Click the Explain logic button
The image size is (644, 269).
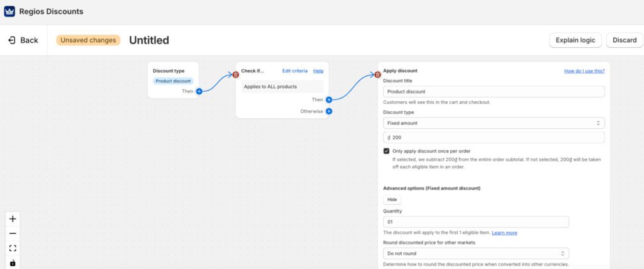[x=575, y=40]
